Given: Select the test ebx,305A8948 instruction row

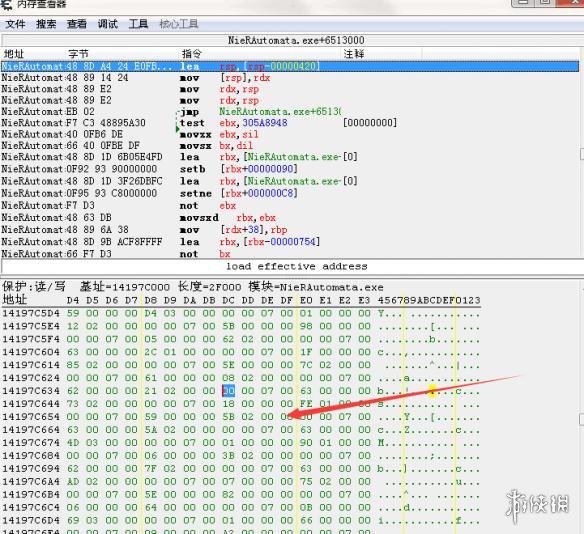Looking at the screenshot, I should pyautogui.click(x=290, y=123).
